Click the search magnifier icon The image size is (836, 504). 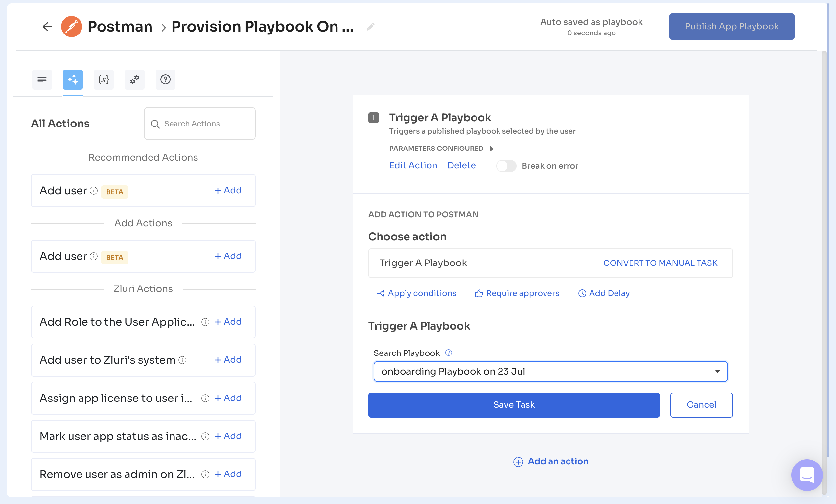point(155,124)
